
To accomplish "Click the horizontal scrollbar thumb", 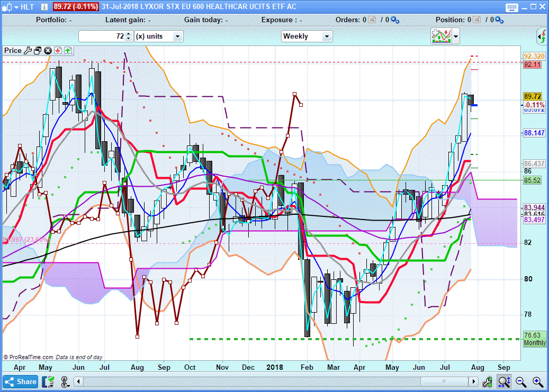I will 444,381.
